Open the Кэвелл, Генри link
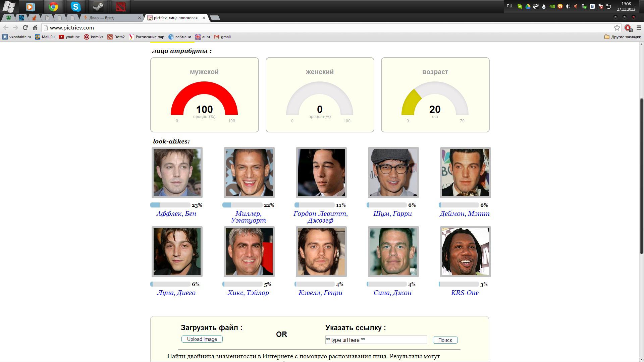Image resolution: width=644 pixels, height=362 pixels. (320, 293)
